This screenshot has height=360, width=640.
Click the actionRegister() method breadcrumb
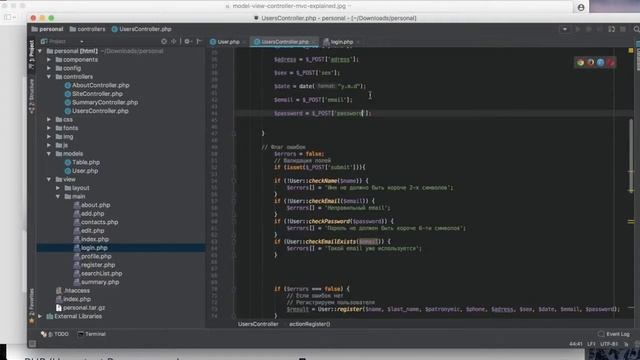click(x=309, y=324)
